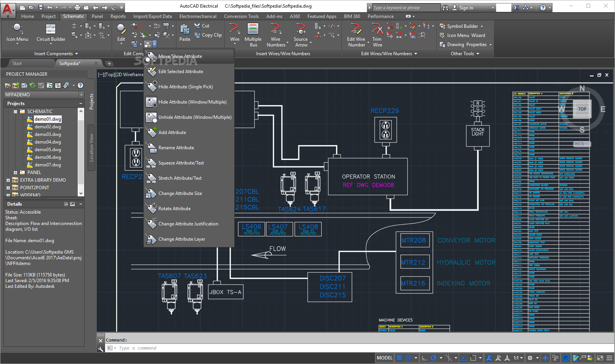
Task: Click the New Project icon in Project Manager
Action: point(16,85)
